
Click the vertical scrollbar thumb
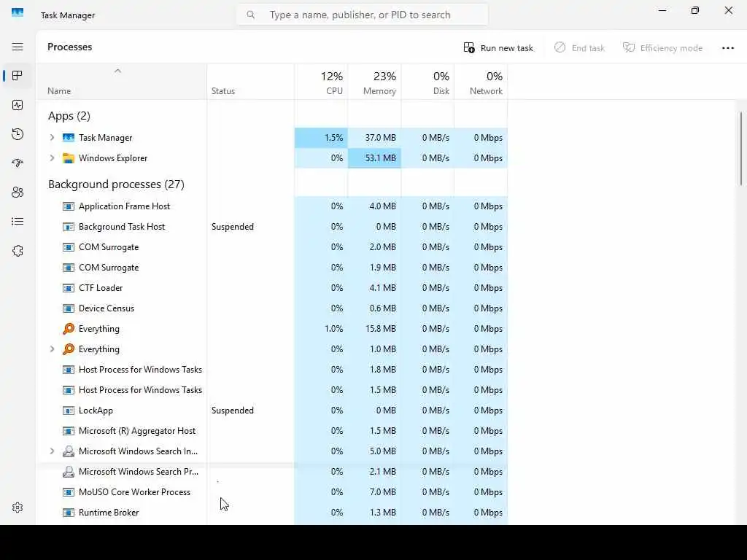741,149
